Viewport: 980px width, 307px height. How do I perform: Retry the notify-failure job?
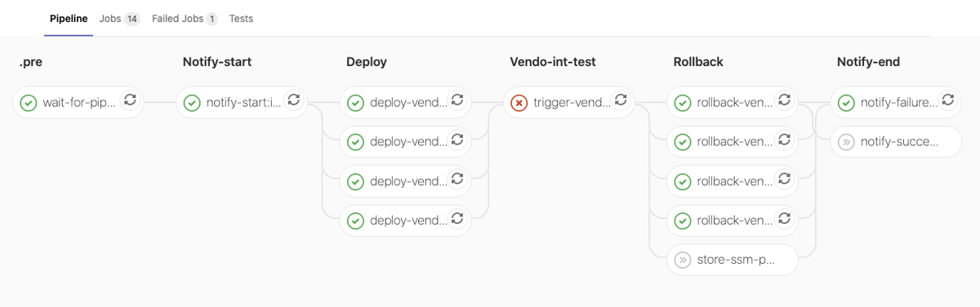(x=947, y=100)
